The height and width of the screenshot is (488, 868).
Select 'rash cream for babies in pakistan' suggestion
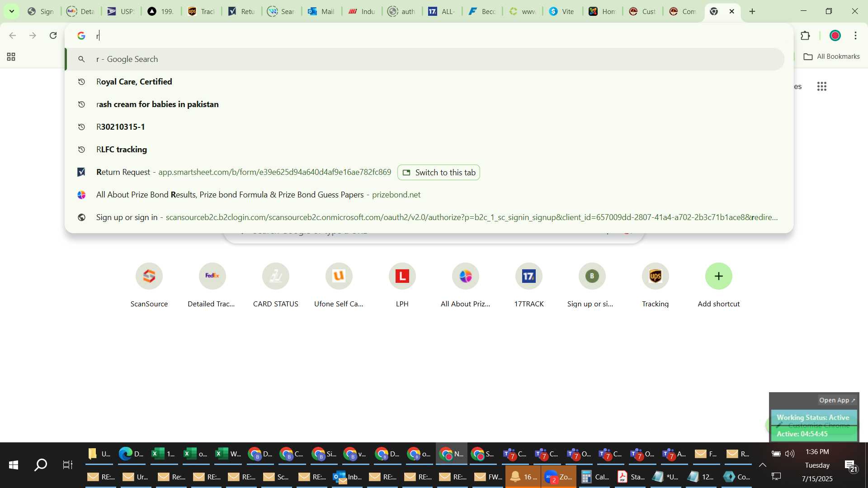click(x=425, y=104)
